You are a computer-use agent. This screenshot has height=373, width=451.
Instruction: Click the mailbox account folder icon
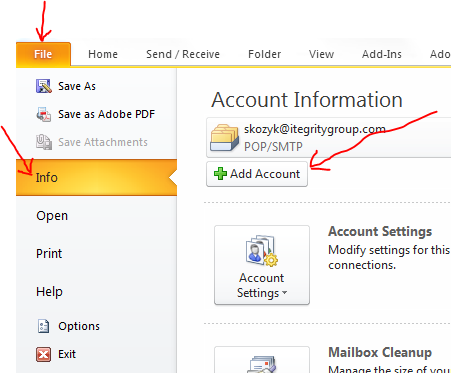[x=224, y=137]
